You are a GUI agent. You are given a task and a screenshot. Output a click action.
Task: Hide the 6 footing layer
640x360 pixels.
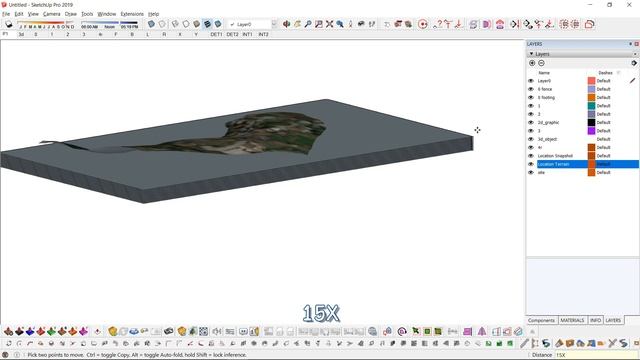tap(531, 98)
